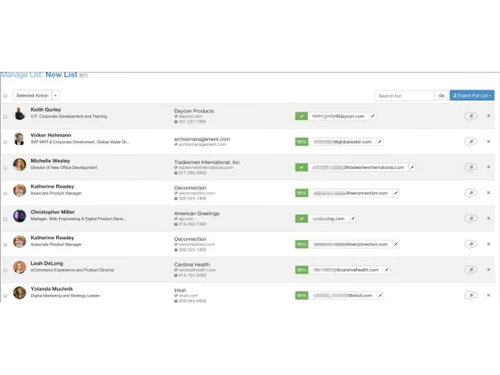Remove Yolanda Muchnik from list with X icon
This screenshot has width=500, height=375.
click(x=488, y=295)
